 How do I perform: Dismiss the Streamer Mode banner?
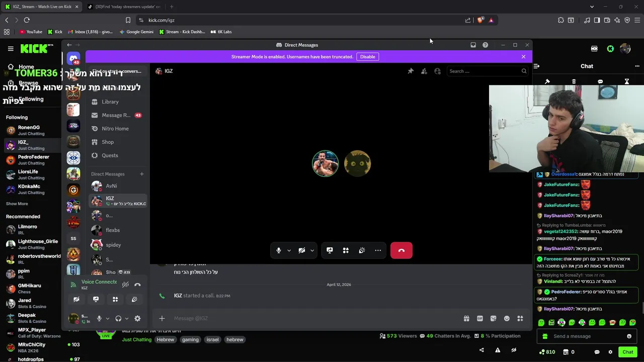tap(523, 57)
